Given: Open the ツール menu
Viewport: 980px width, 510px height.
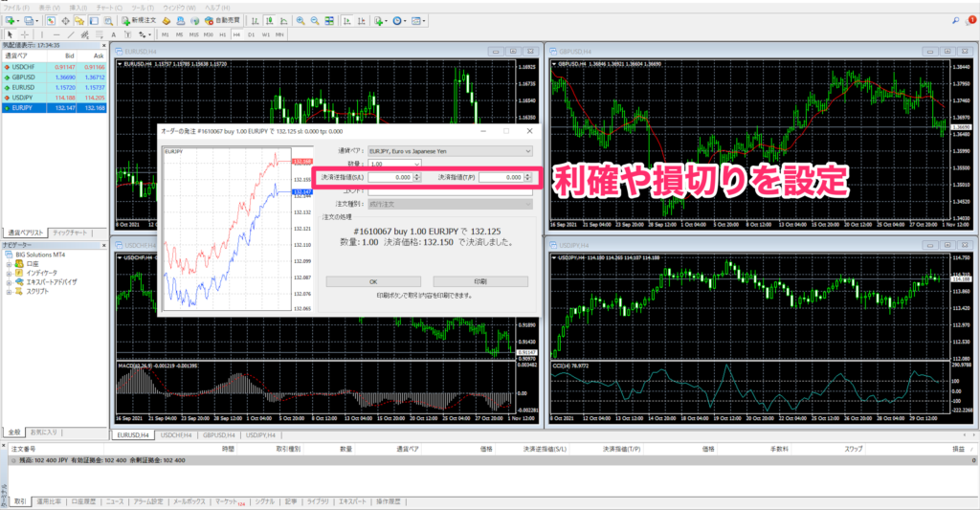Looking at the screenshot, I should 143,8.
